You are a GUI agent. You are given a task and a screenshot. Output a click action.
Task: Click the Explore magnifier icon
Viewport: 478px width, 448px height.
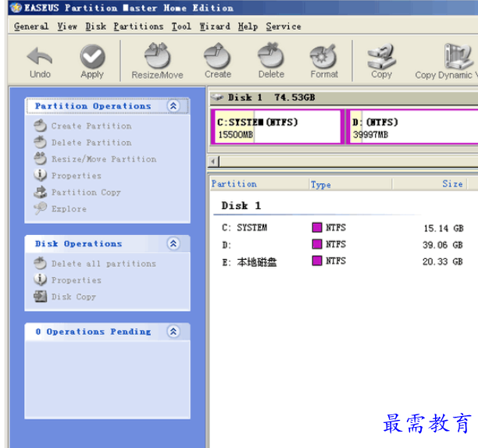pos(41,208)
